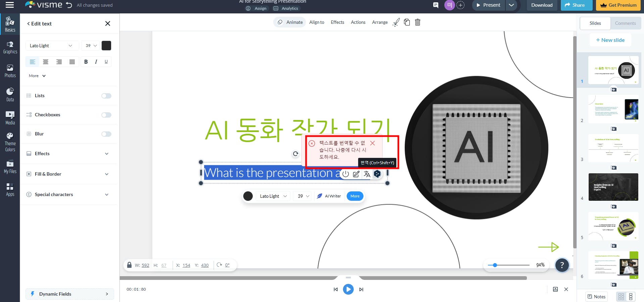Toggle italic formatting
This screenshot has width=644, height=302.
point(96,62)
